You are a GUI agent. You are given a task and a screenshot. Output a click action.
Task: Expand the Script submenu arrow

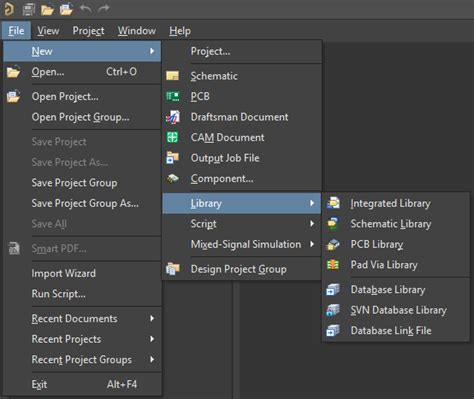click(312, 224)
